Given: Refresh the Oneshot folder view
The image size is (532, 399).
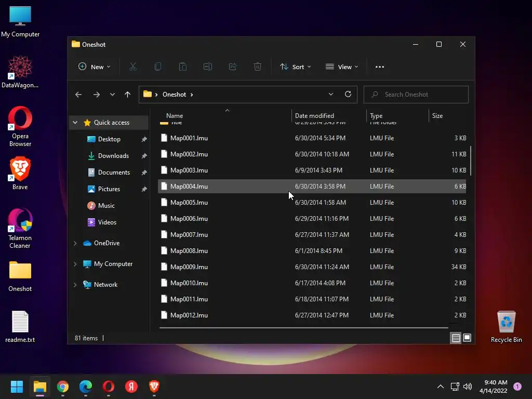Looking at the screenshot, I should pyautogui.click(x=348, y=95).
